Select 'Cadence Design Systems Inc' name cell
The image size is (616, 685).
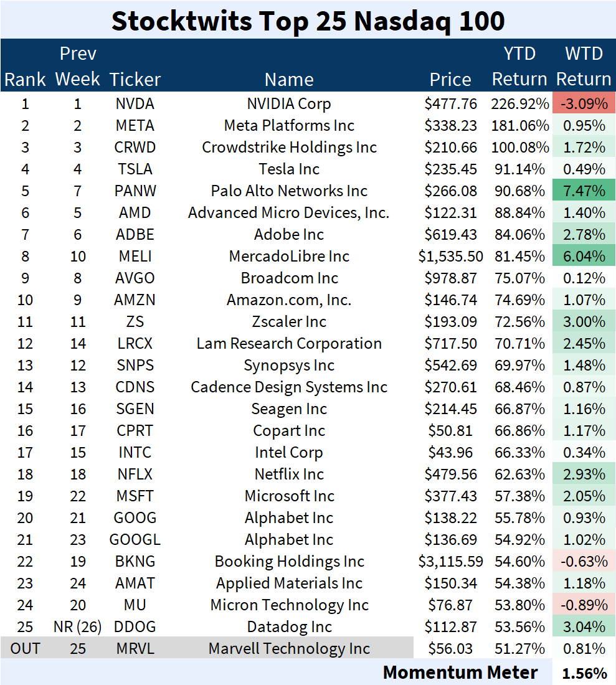coord(289,387)
